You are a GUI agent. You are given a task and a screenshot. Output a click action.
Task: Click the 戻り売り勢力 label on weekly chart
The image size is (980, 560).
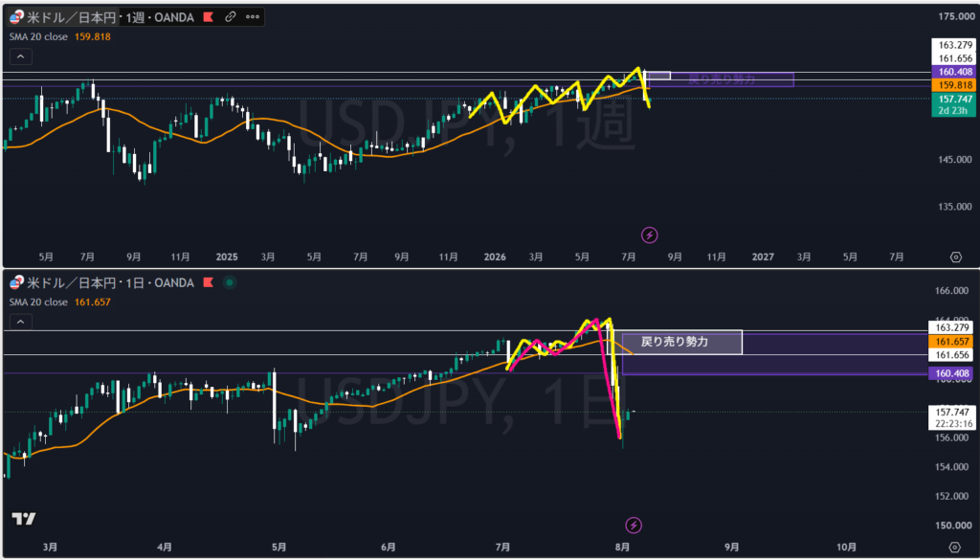[722, 79]
